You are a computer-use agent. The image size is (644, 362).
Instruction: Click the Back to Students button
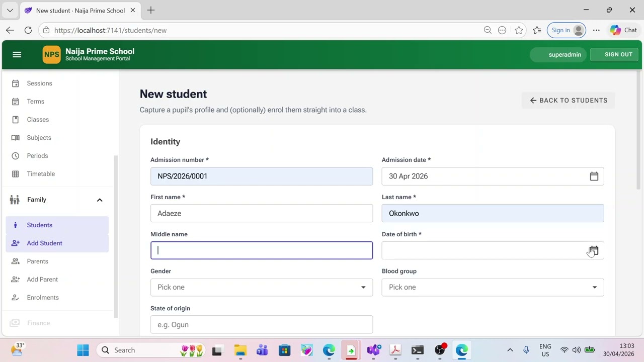(568, 101)
